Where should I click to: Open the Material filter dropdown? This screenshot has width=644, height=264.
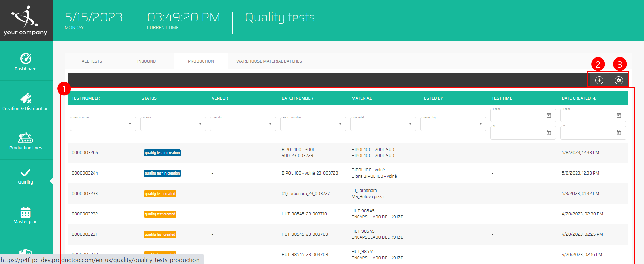click(x=410, y=124)
